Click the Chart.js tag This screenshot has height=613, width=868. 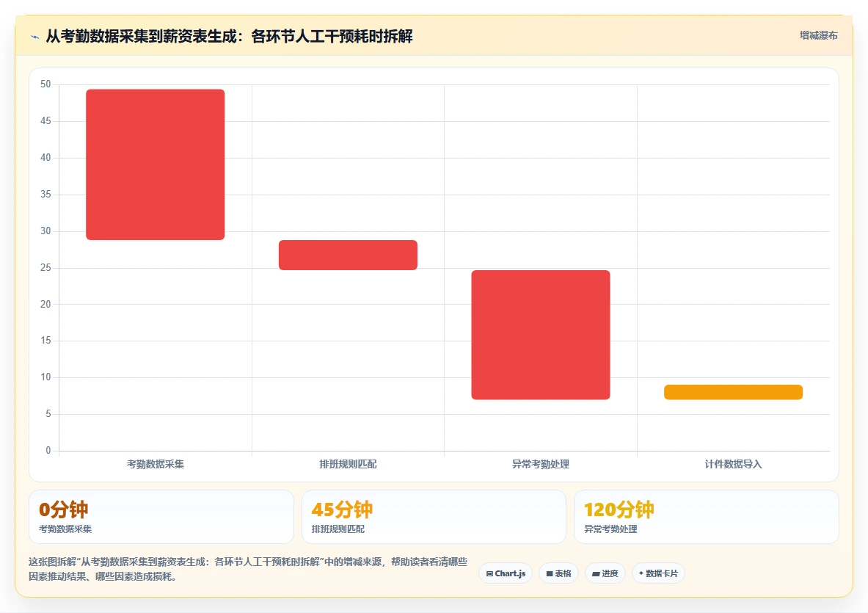pos(506,573)
